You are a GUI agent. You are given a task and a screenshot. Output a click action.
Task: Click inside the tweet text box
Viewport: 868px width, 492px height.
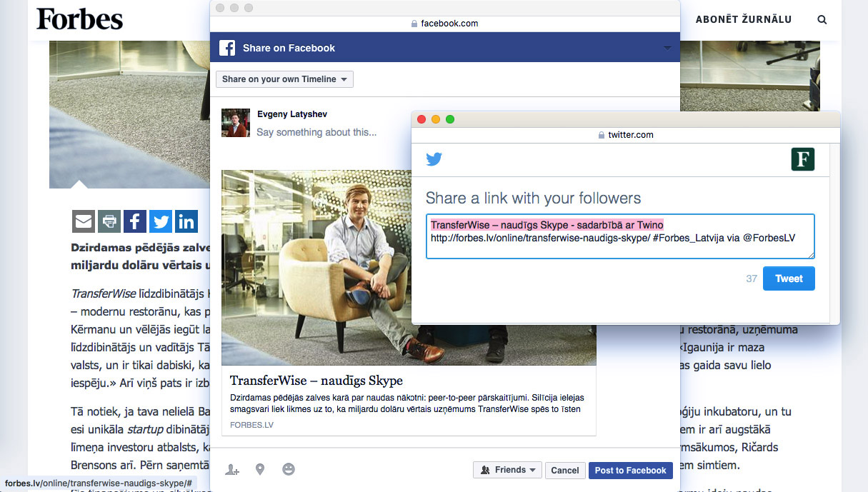620,236
